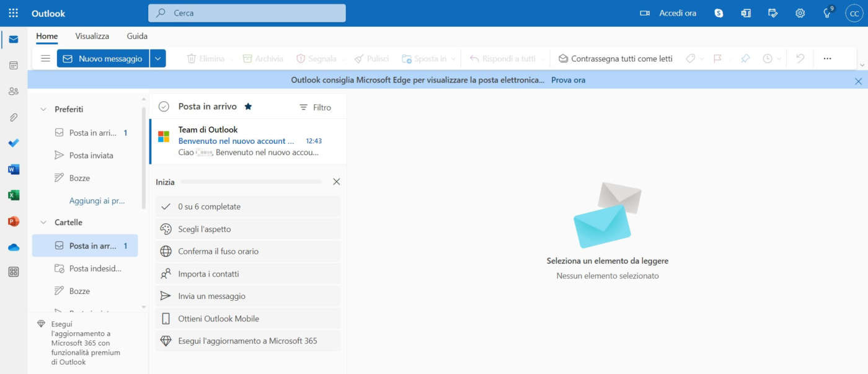This screenshot has width=868, height=374.
Task: Toggle the hamburger navigation pane button
Action: coord(45,58)
